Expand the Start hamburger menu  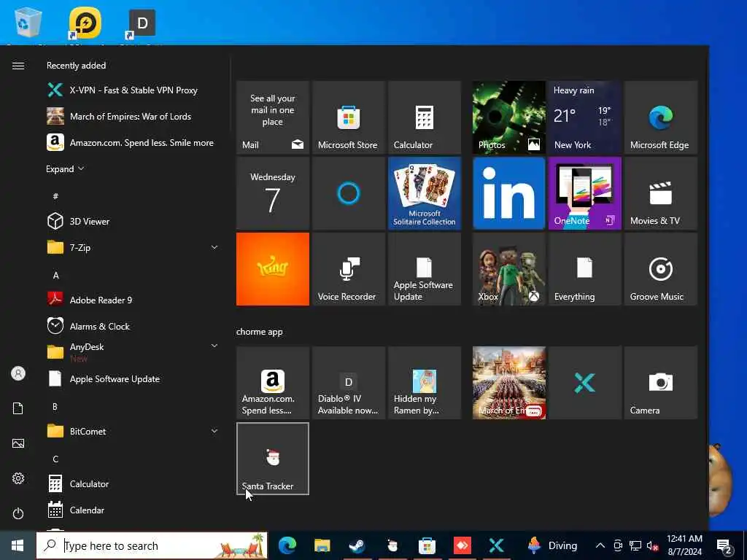point(18,66)
